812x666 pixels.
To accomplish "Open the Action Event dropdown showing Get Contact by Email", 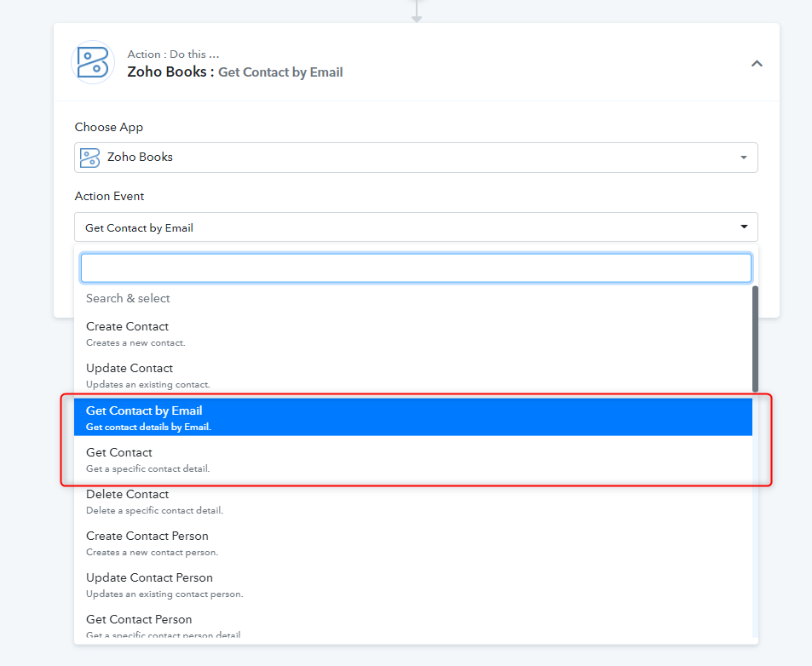I will 416,227.
